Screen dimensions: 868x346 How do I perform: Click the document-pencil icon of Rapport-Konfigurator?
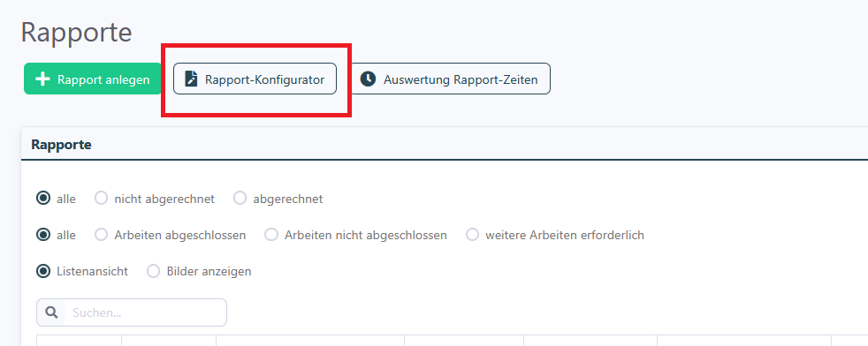[191, 79]
